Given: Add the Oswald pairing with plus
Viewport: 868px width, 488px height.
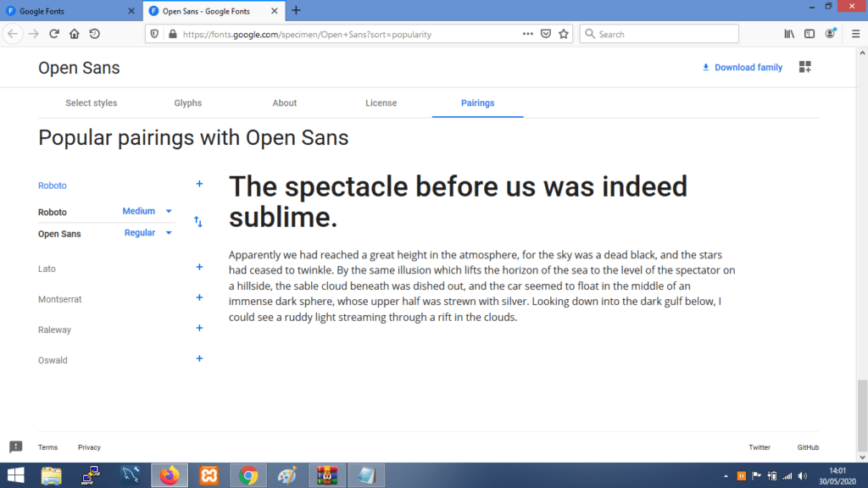Looking at the screenshot, I should (x=199, y=358).
